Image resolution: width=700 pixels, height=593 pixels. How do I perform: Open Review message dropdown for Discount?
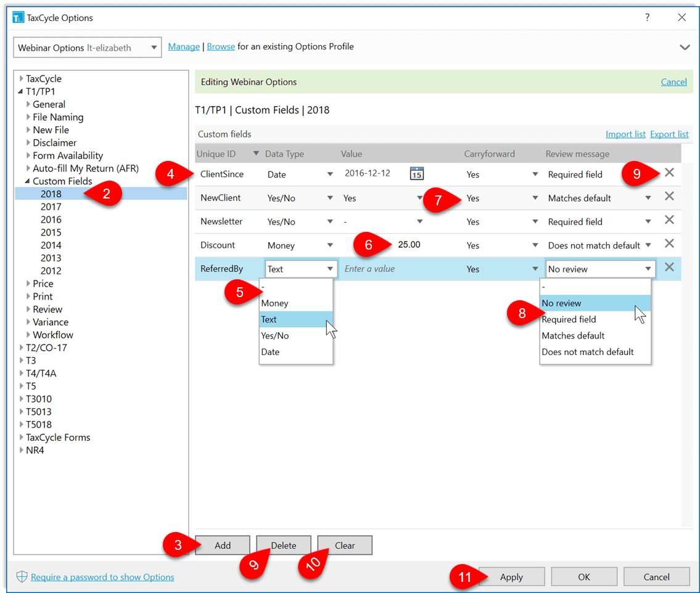[648, 245]
